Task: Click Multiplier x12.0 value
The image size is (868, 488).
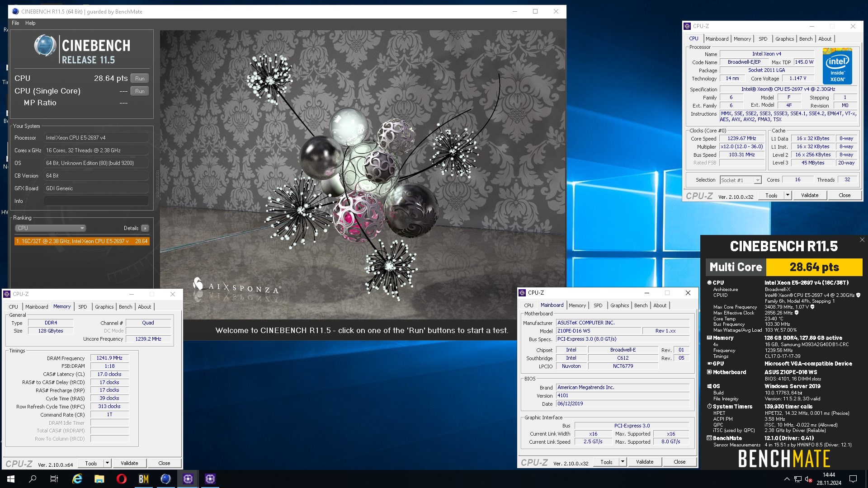Action: click(742, 146)
